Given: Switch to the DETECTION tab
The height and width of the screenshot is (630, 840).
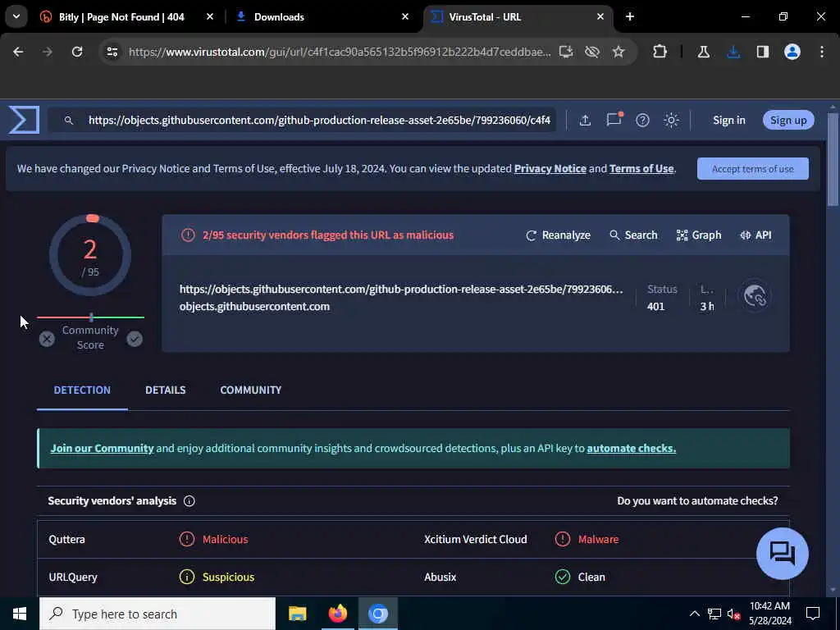Looking at the screenshot, I should (x=82, y=390).
